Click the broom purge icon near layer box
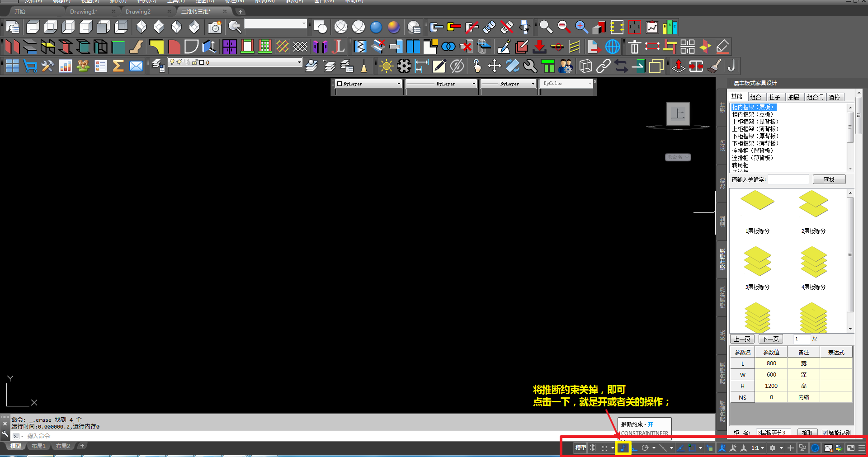Viewport: 868px width, 457px height. (364, 67)
